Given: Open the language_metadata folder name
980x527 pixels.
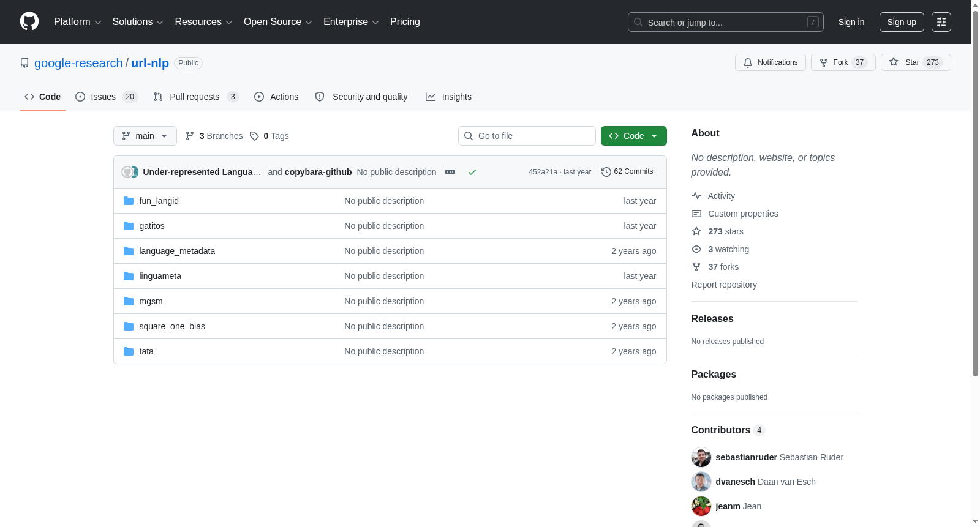Looking at the screenshot, I should (177, 251).
